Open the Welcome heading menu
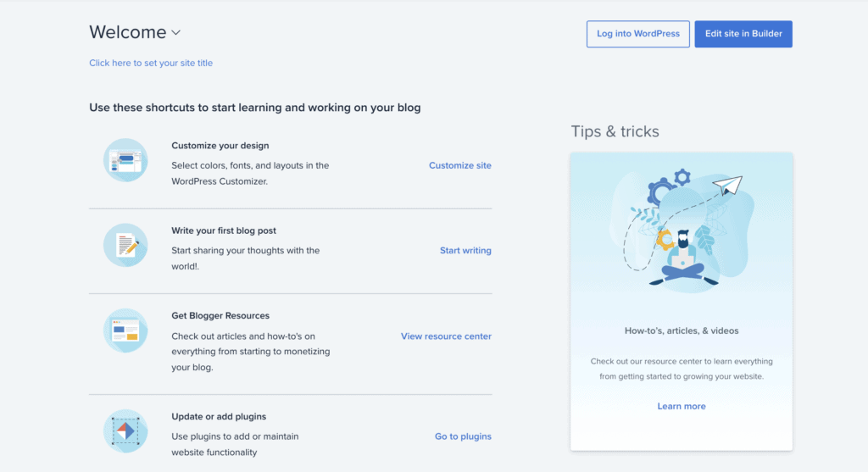Viewport: 868px width, 472px height. [x=128, y=32]
